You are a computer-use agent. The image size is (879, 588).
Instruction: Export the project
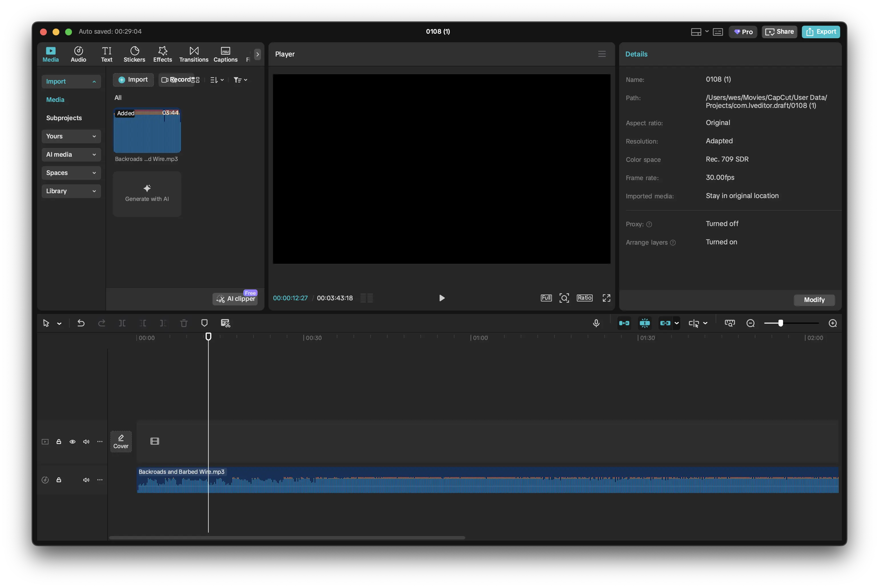(x=821, y=31)
